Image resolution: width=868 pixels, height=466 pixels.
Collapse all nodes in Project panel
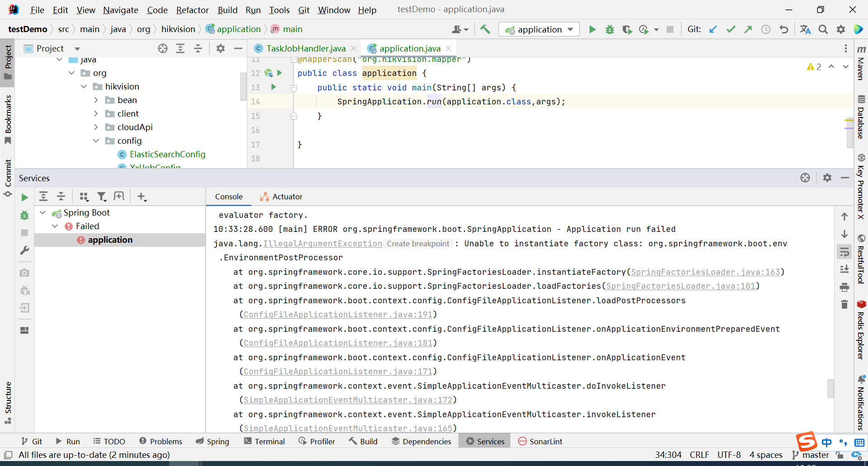198,48
